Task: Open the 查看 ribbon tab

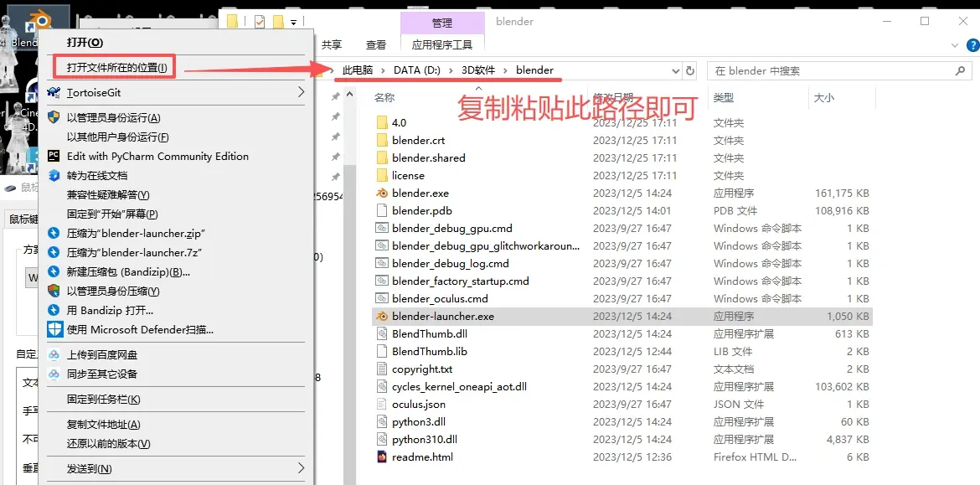Action: 376,44
